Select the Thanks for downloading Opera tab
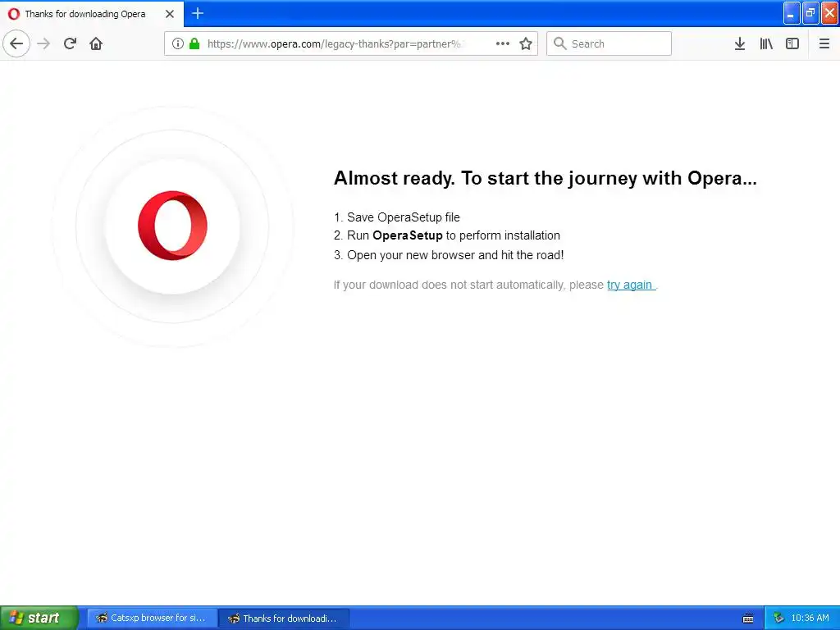 click(92, 14)
